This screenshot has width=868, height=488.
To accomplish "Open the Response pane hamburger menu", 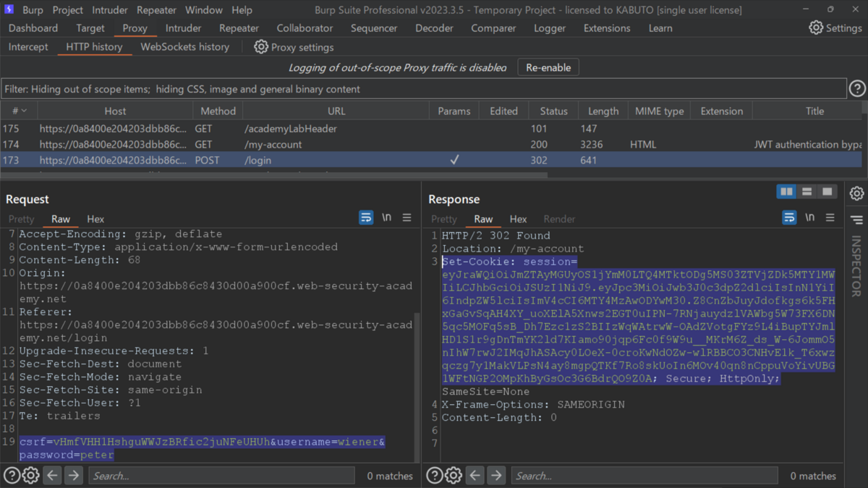I will [x=830, y=218].
